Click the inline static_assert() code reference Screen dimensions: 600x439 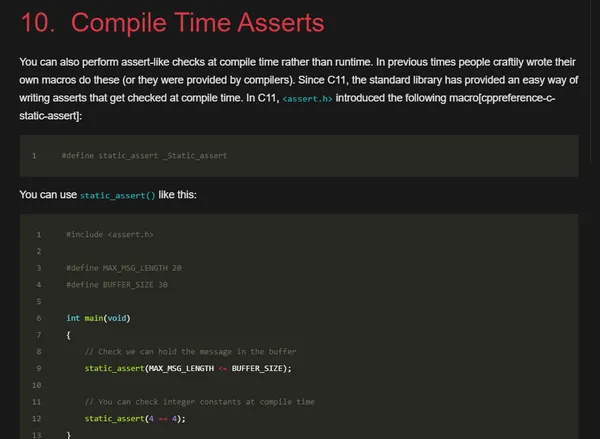tap(118, 195)
